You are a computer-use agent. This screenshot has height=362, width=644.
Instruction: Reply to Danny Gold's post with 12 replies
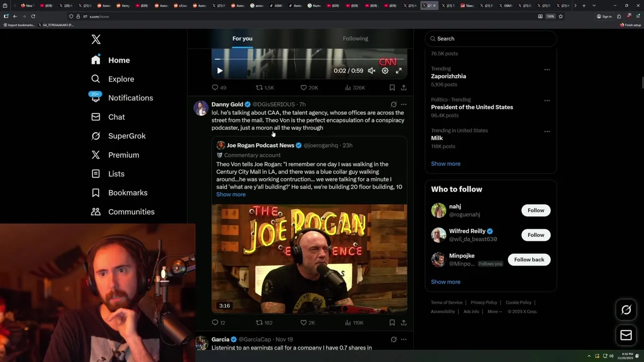[x=219, y=323]
